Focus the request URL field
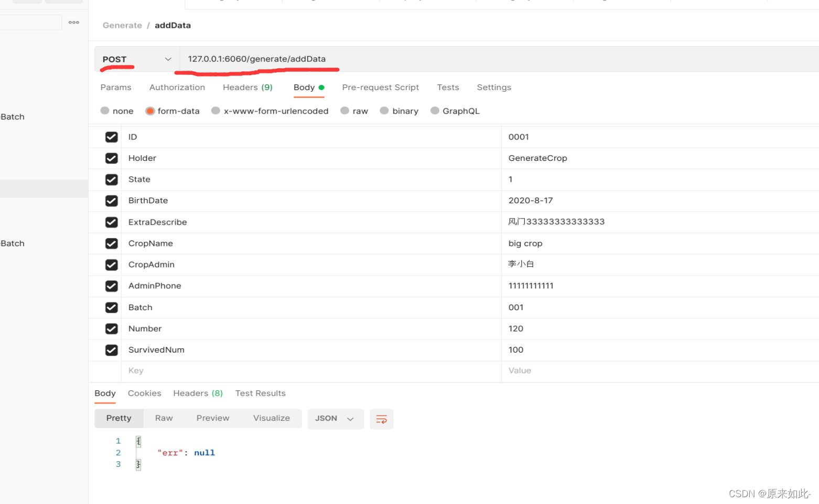This screenshot has width=819, height=504. click(x=499, y=59)
